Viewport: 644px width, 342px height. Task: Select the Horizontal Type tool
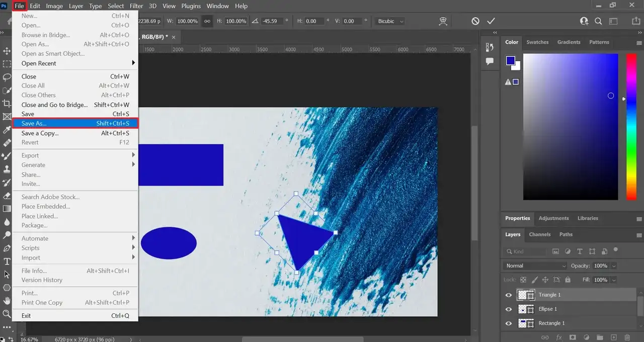pyautogui.click(x=7, y=262)
